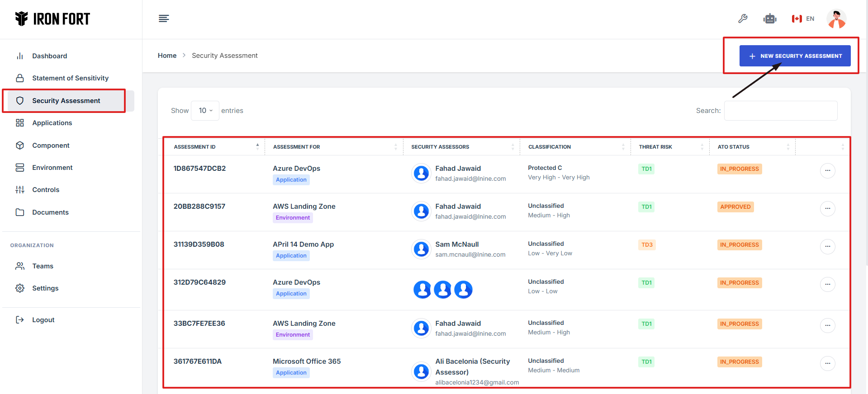Open the Applications sidebar item
The image size is (868, 394).
click(x=52, y=123)
